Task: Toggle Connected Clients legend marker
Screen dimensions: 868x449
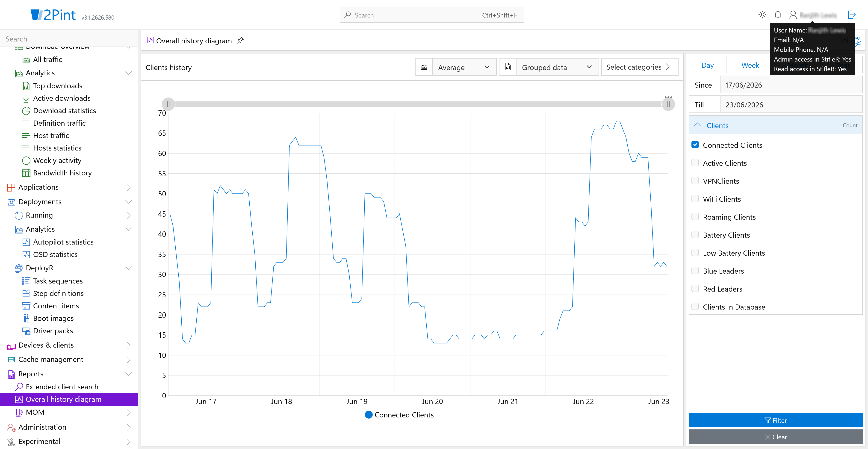Action: [369, 415]
